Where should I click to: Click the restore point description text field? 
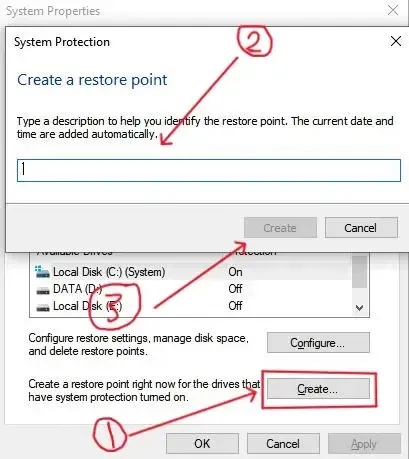(209, 170)
